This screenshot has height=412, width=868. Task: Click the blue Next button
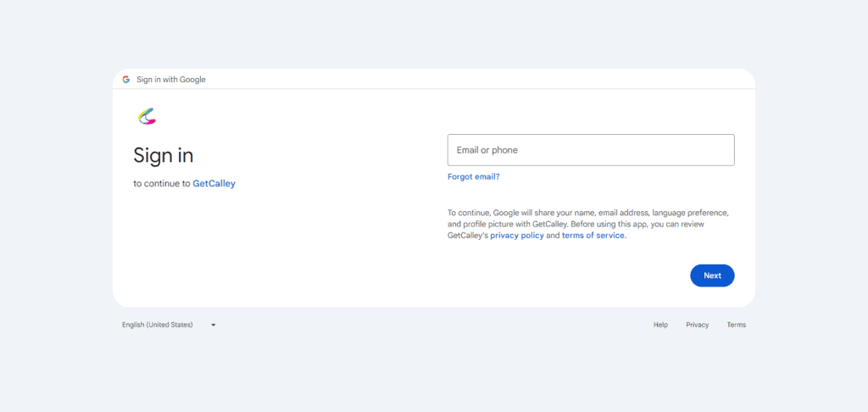(712, 276)
